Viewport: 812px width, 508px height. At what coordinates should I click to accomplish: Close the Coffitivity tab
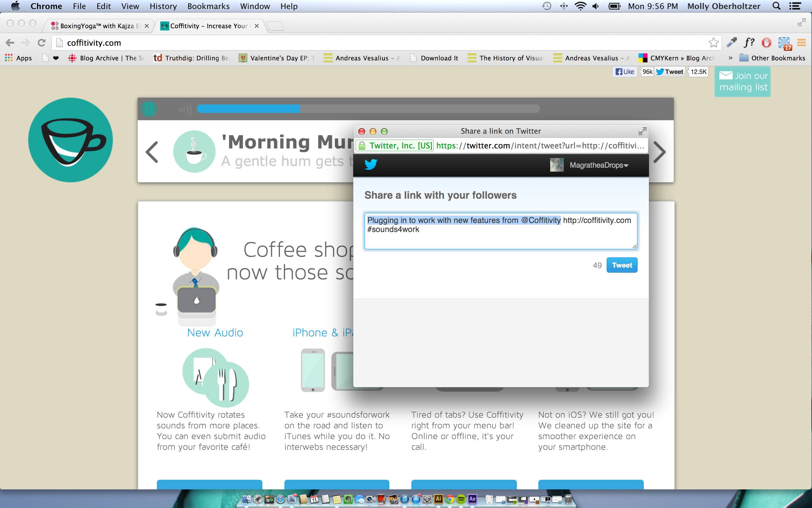coord(257,26)
